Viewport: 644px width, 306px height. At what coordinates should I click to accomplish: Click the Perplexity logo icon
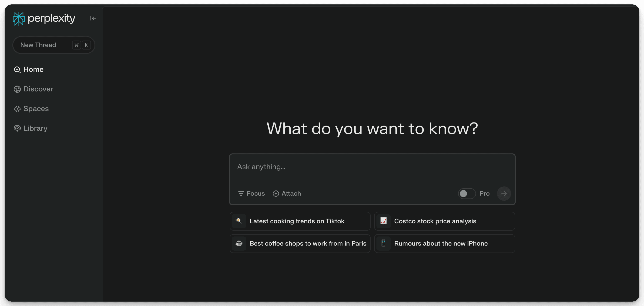click(x=19, y=18)
